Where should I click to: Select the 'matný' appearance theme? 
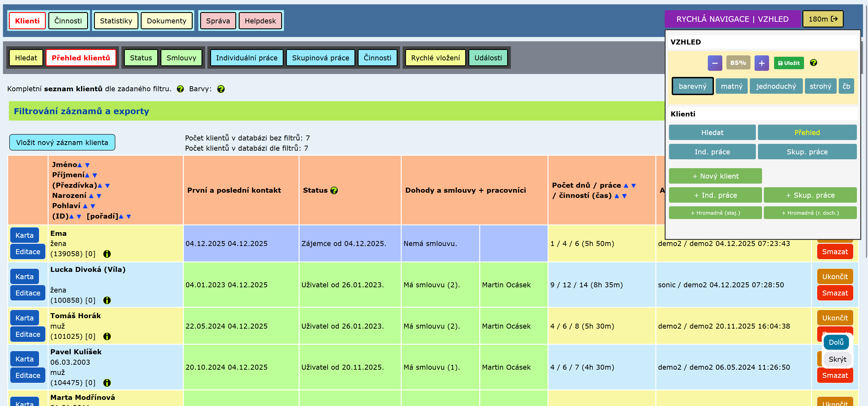(731, 86)
